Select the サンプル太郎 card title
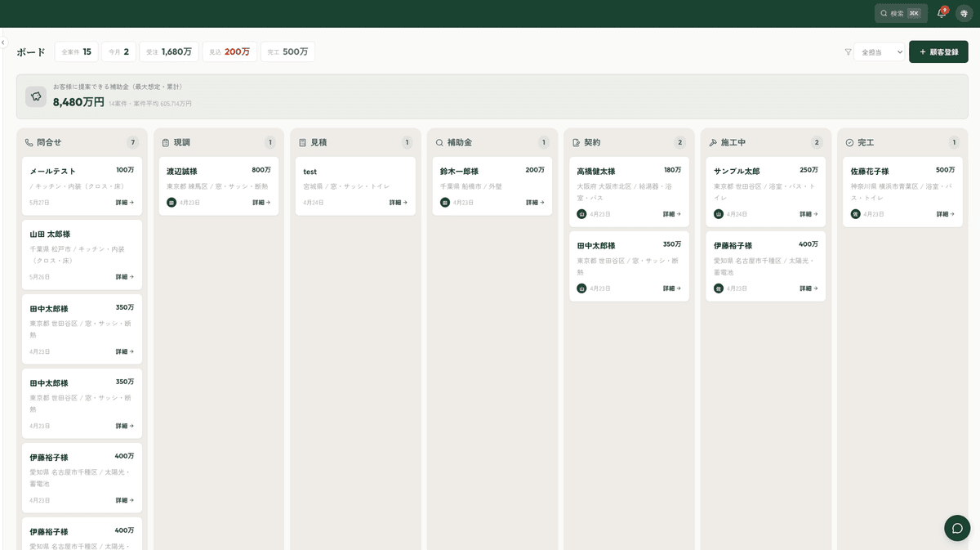 click(737, 172)
